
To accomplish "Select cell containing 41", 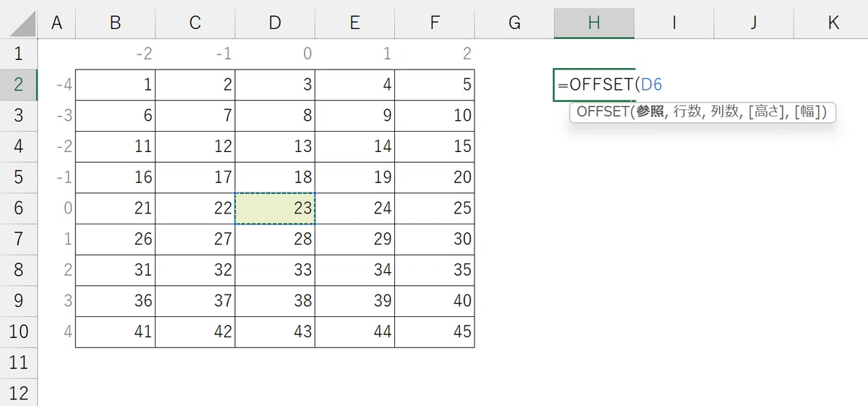I will (116, 332).
